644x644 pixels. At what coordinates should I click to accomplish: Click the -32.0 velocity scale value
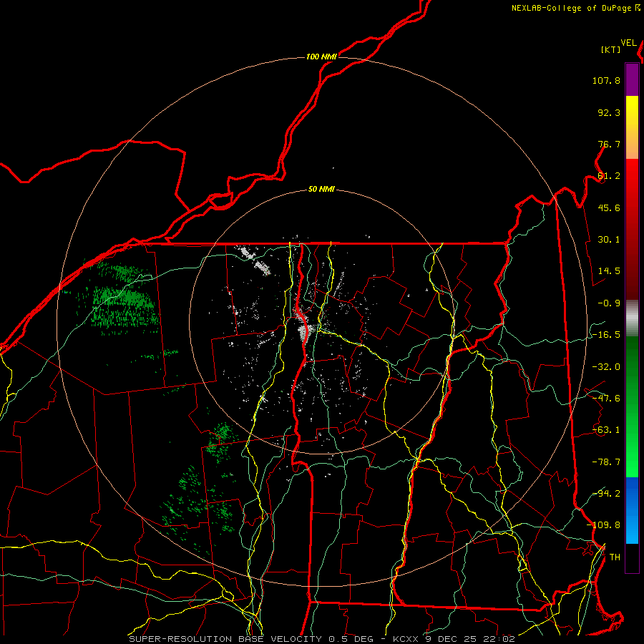pyautogui.click(x=606, y=367)
